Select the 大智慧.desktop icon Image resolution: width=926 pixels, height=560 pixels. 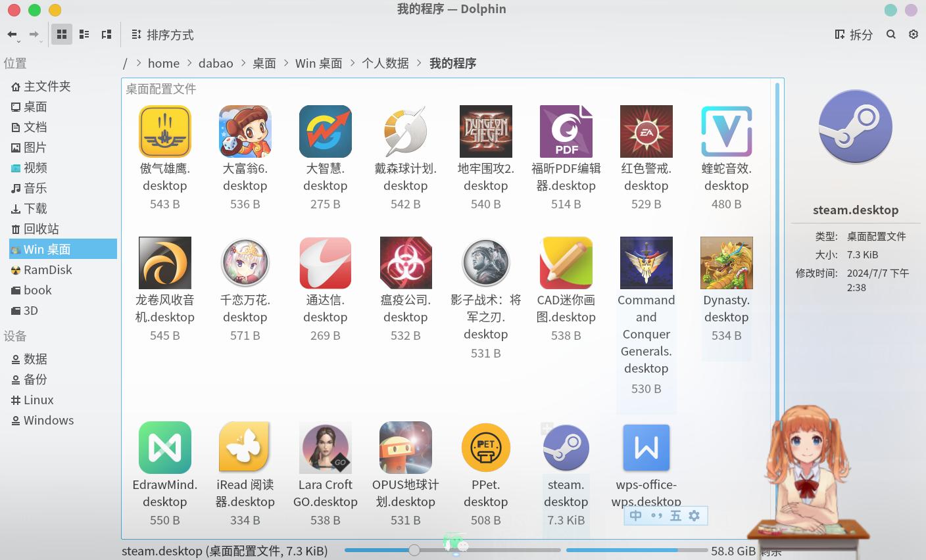tap(326, 131)
